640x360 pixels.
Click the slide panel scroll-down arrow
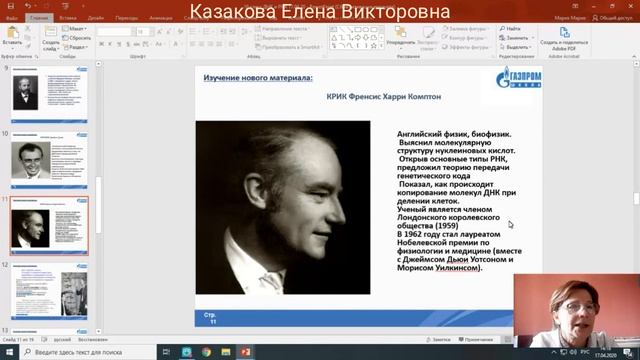point(98,331)
